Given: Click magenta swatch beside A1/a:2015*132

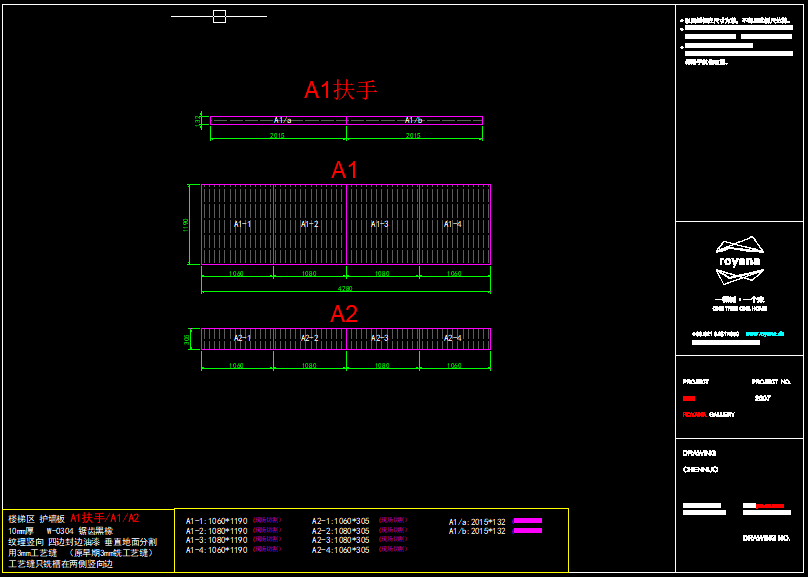Looking at the screenshot, I should pyautogui.click(x=526, y=521).
